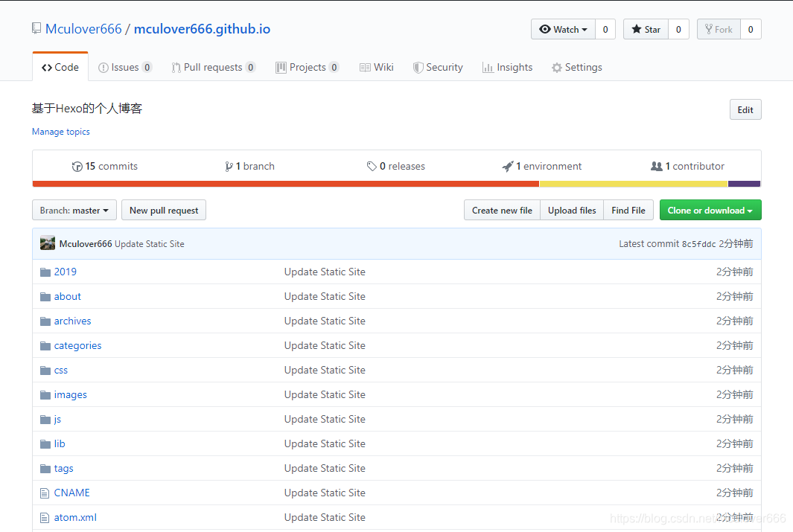Expand the Clone or download dropdown
Image resolution: width=793 pixels, height=532 pixels.
[x=710, y=210]
